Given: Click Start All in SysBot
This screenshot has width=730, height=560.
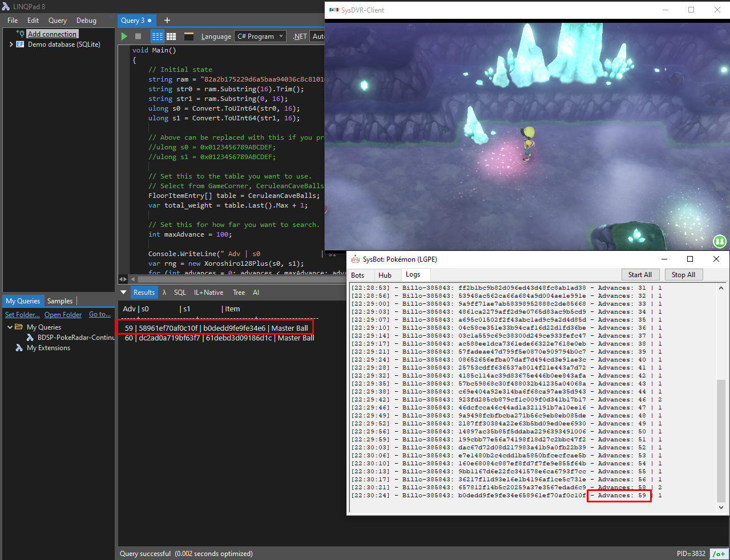Looking at the screenshot, I should [640, 274].
